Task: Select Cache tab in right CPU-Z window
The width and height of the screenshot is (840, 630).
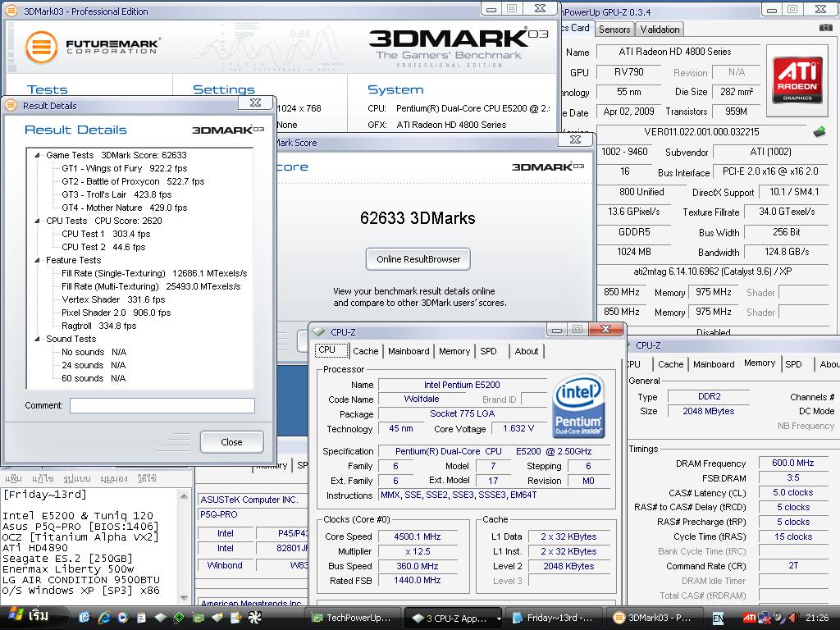Action: pyautogui.click(x=671, y=364)
